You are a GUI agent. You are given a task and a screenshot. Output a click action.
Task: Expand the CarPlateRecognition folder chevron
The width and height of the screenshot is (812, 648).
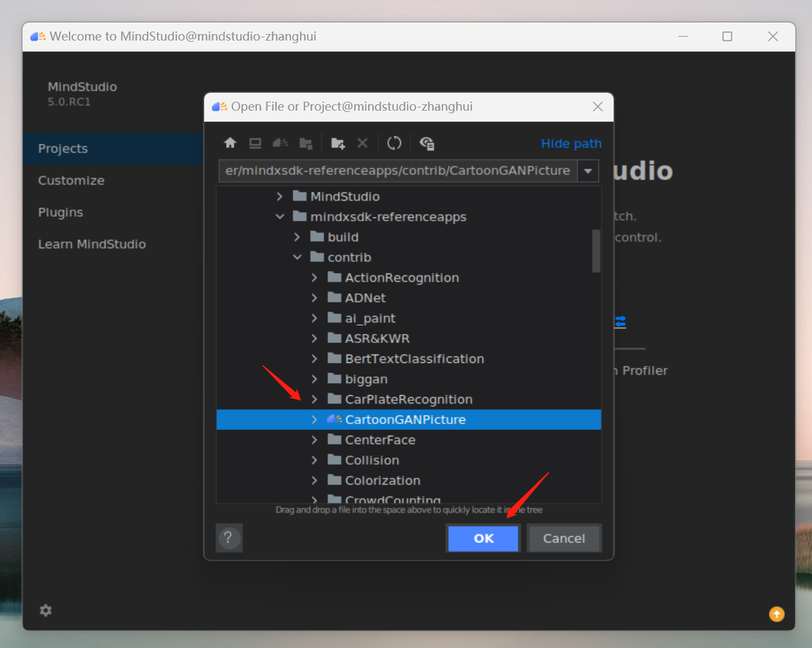[314, 399]
